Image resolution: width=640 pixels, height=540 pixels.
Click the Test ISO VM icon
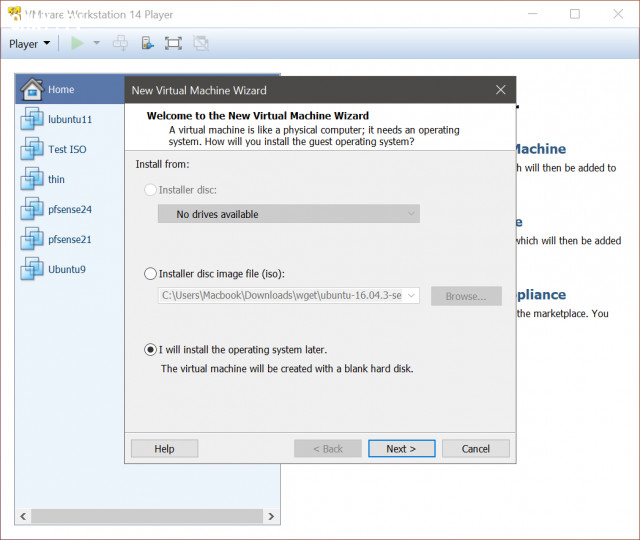pos(32,149)
